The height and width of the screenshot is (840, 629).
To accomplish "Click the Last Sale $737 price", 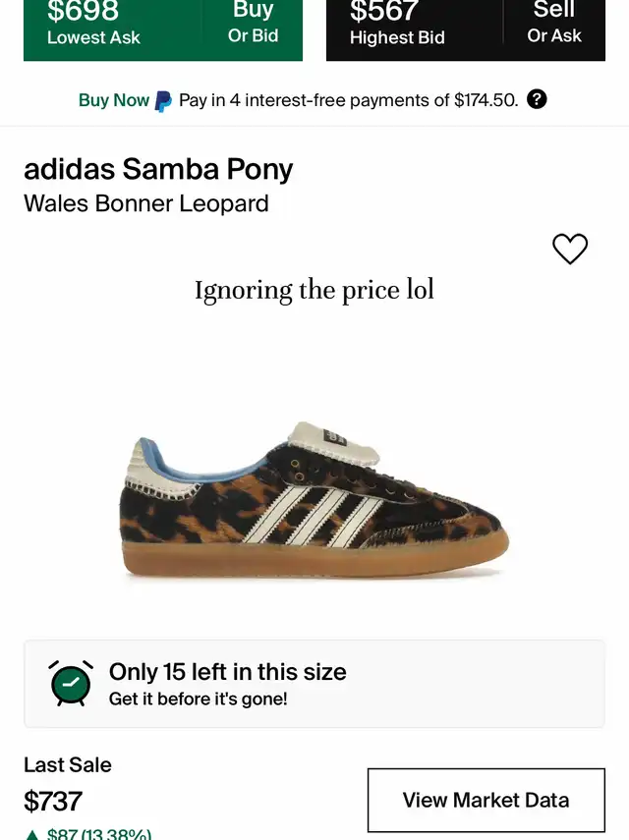I will [52, 801].
